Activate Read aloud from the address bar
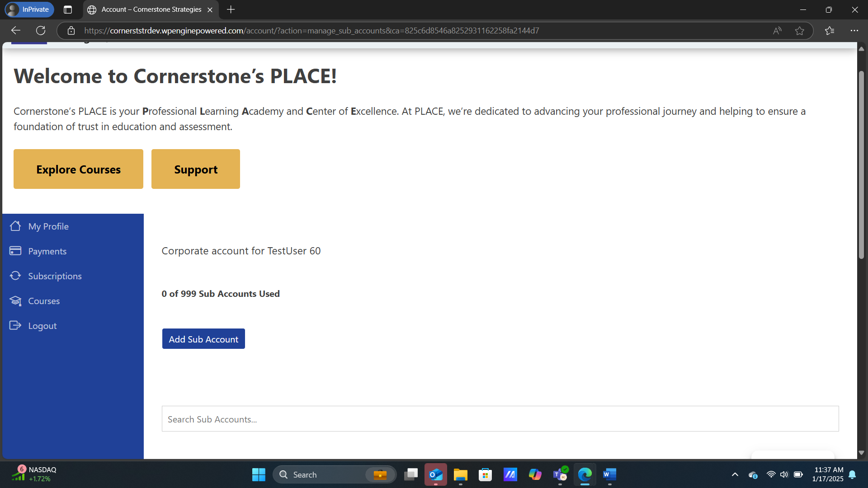Screen dimensions: 868x488 [x=777, y=30]
